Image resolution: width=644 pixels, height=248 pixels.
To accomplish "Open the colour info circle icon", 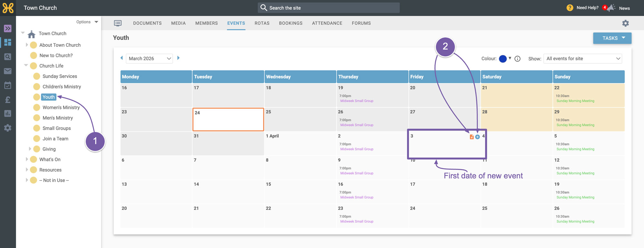I will (517, 59).
